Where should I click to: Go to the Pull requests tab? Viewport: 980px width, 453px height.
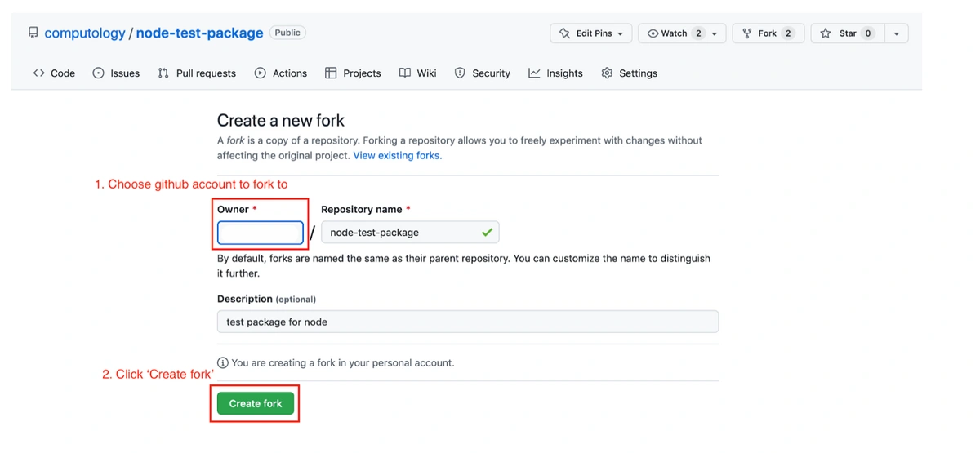197,73
